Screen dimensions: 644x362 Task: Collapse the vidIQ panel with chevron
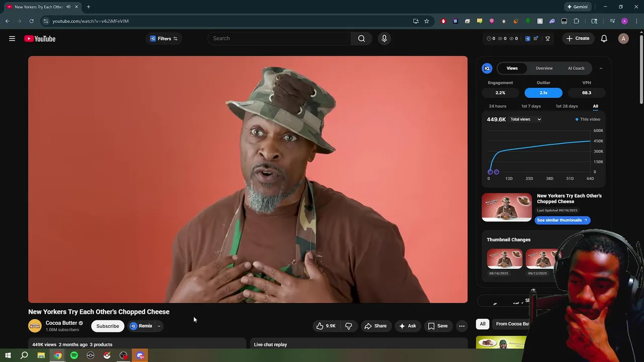pyautogui.click(x=601, y=68)
